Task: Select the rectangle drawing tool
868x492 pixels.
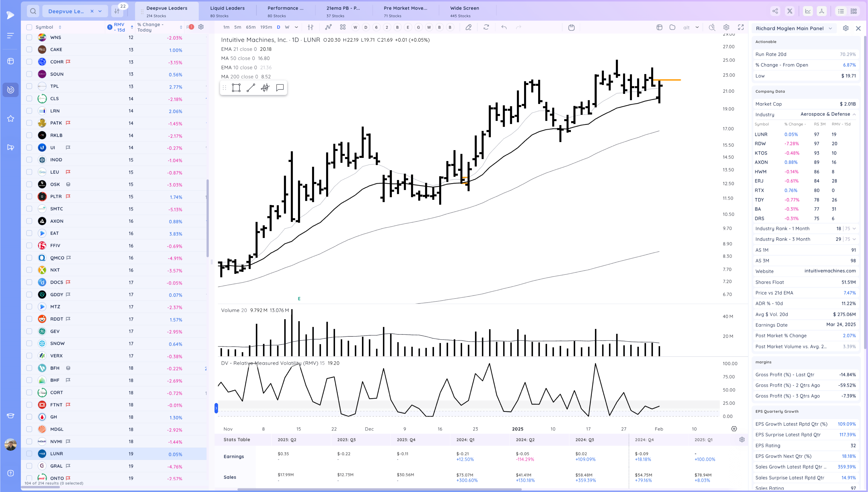Action: 236,88
